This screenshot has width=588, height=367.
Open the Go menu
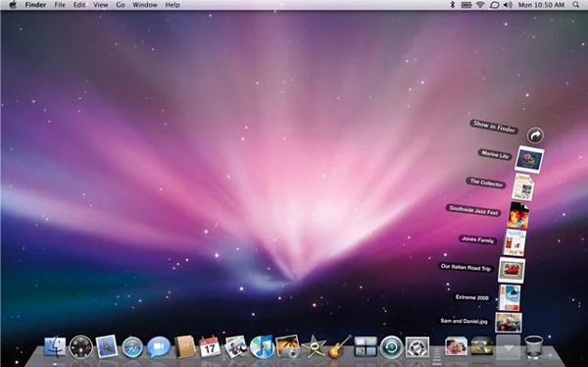point(121,5)
